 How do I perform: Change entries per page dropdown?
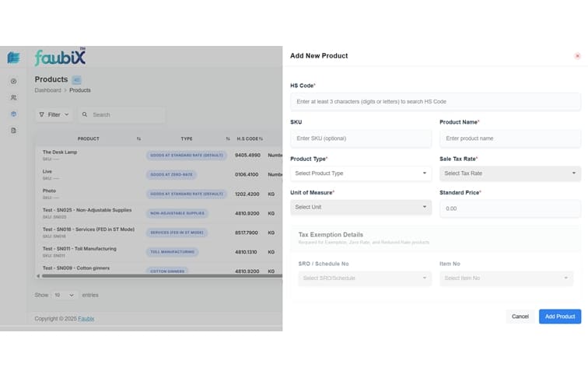click(x=65, y=295)
